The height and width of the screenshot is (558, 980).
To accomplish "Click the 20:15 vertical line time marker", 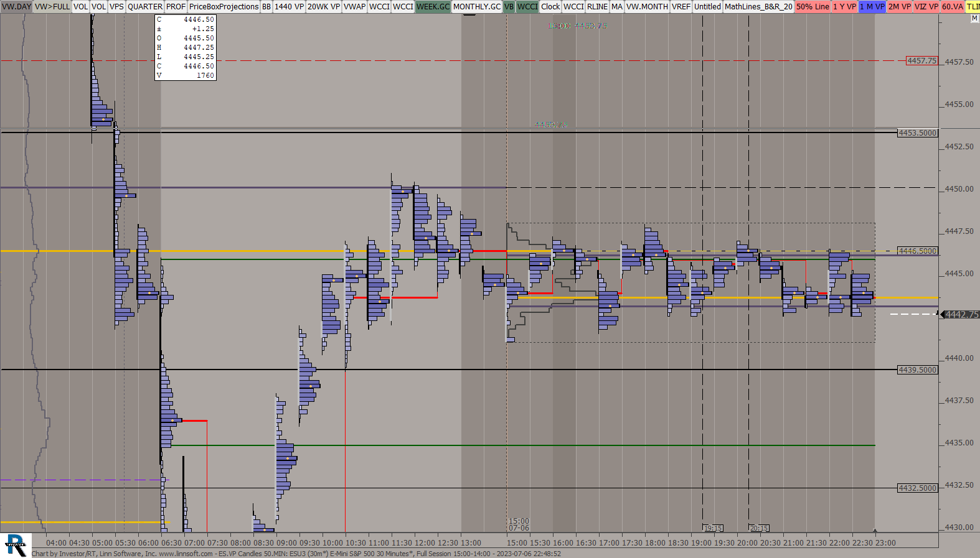I will [x=759, y=528].
